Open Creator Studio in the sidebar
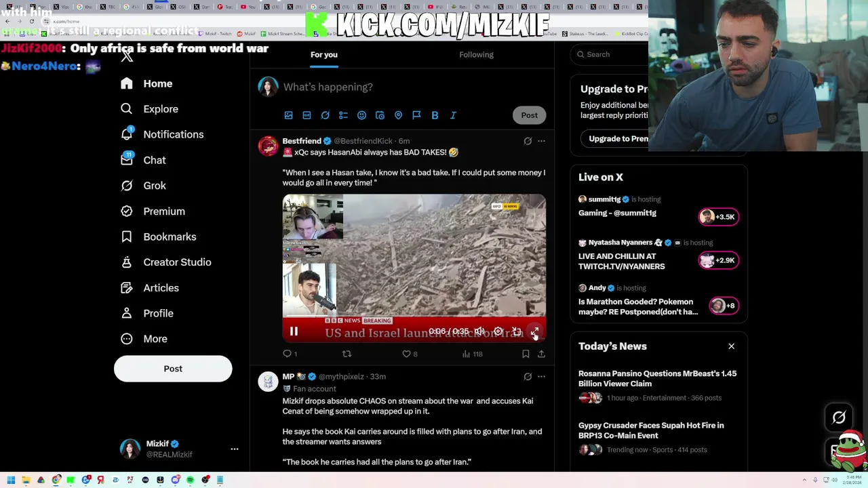The width and height of the screenshot is (868, 488). click(x=165, y=262)
